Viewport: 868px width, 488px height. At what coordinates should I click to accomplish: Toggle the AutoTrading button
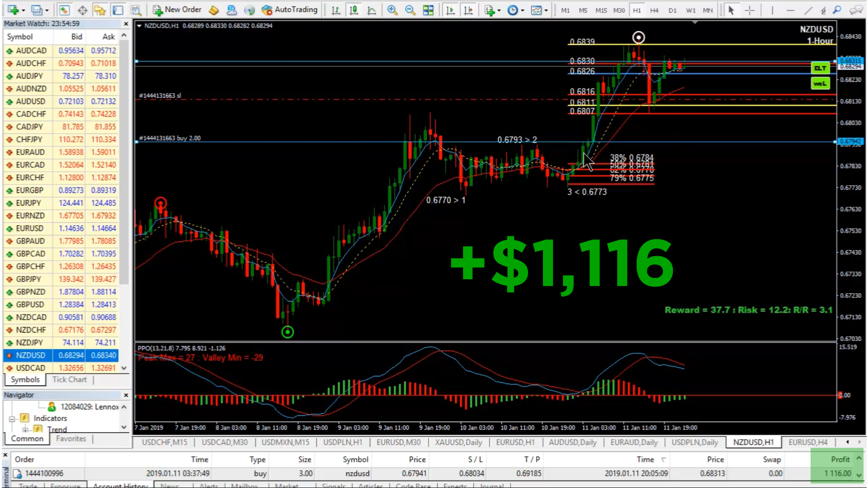point(290,9)
